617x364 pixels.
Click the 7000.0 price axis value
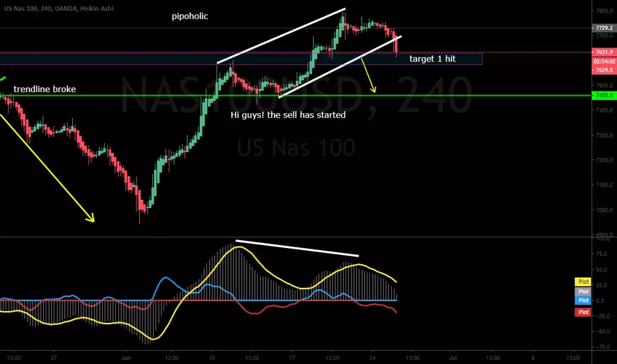click(604, 210)
